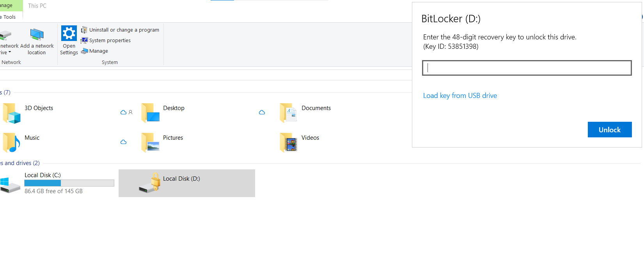Click the Key ID: 53851398 text
The width and height of the screenshot is (644, 272).
[x=451, y=46]
